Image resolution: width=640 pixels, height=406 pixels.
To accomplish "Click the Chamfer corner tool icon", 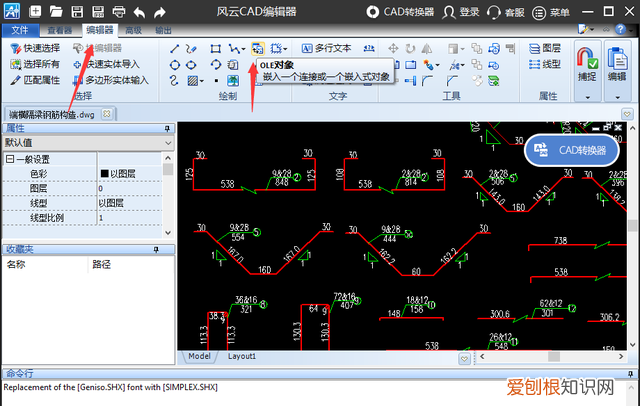I will 451,80.
